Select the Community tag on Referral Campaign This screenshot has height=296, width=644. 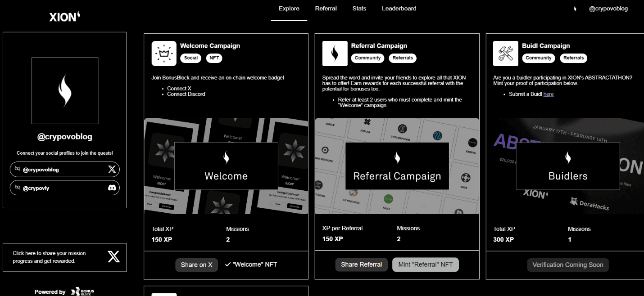(x=368, y=58)
